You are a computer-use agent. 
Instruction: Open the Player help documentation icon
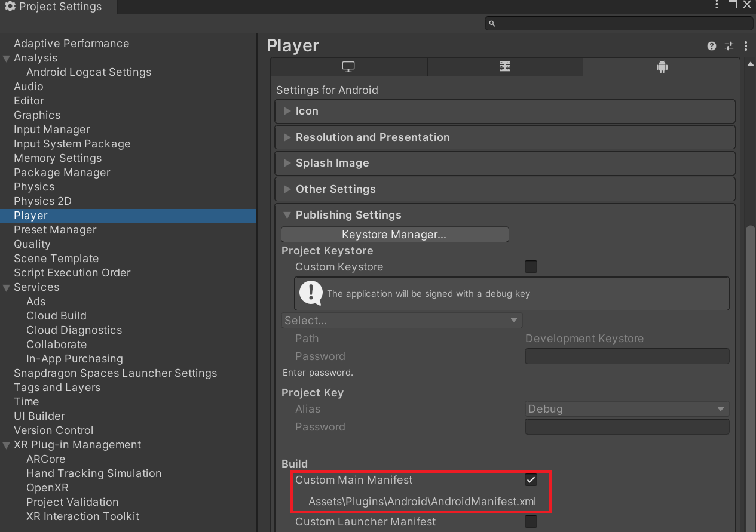coord(711,46)
